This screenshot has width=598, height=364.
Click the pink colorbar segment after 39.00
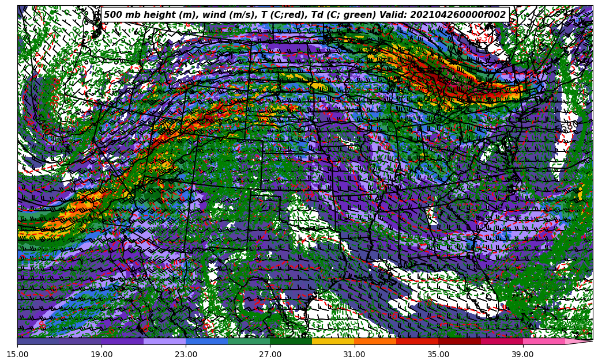(543, 341)
